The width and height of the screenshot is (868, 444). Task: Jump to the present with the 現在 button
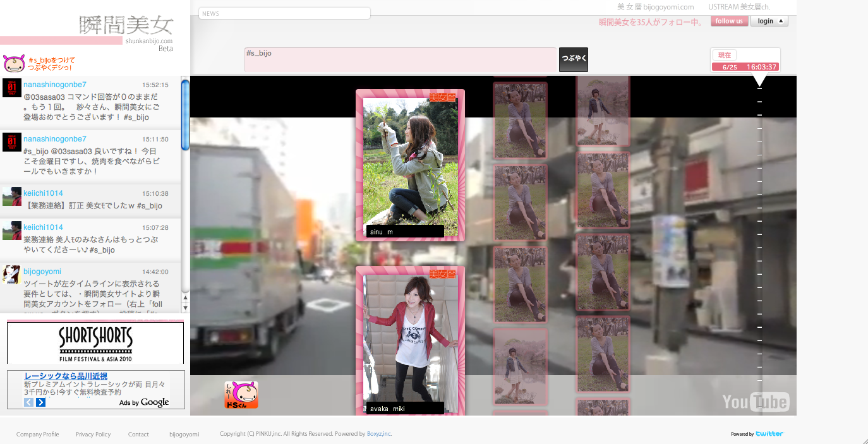point(725,56)
